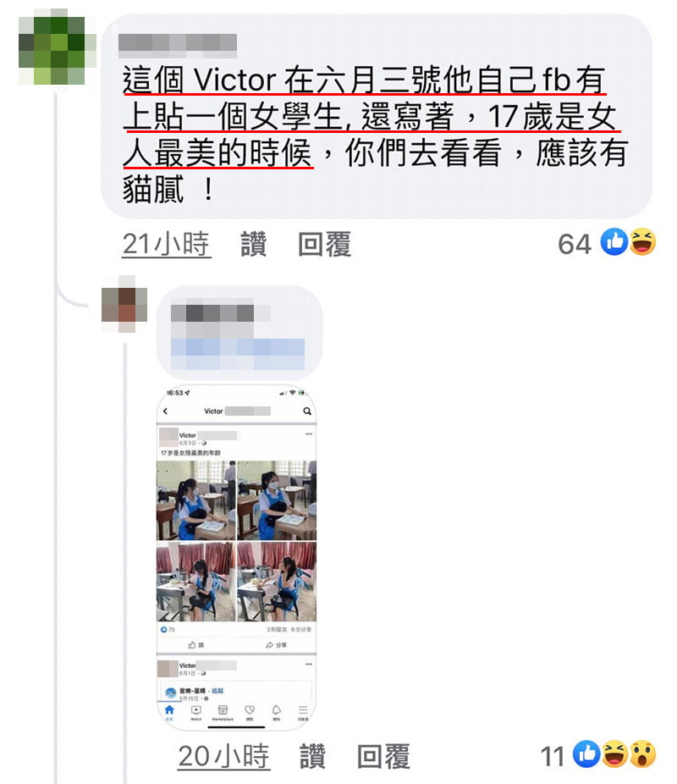Tap the hamburger menu icon in phone nav bar
The image size is (677, 784).
pyautogui.click(x=303, y=711)
